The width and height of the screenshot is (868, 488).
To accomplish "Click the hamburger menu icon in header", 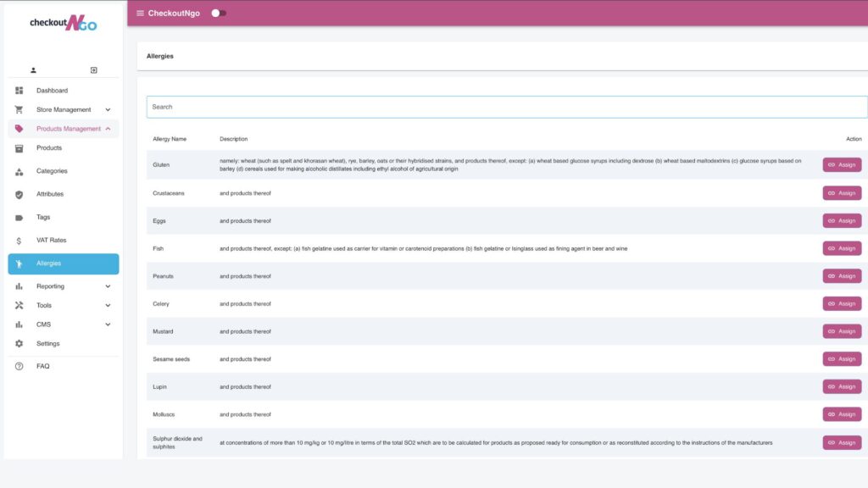I will point(140,13).
